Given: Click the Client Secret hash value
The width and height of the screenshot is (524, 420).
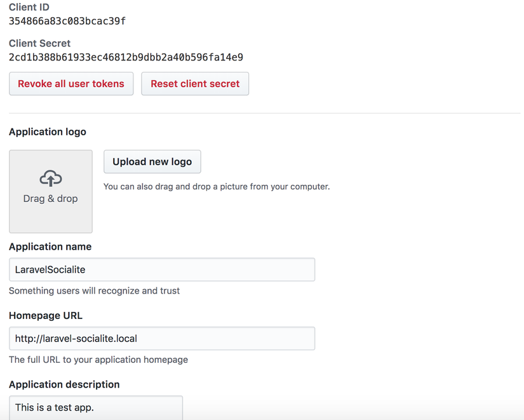Looking at the screenshot, I should point(126,57).
